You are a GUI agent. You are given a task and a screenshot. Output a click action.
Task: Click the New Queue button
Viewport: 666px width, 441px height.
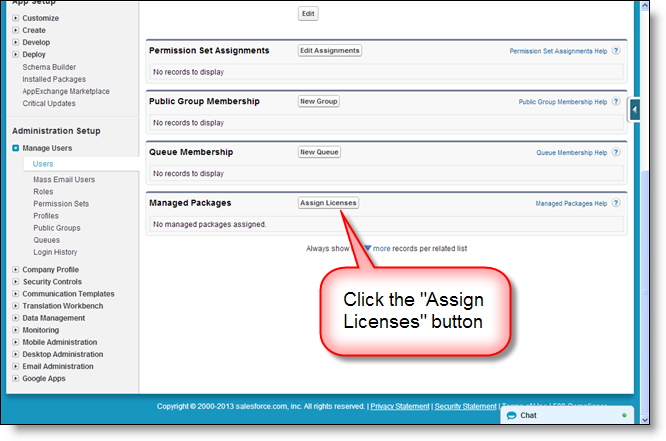point(320,152)
